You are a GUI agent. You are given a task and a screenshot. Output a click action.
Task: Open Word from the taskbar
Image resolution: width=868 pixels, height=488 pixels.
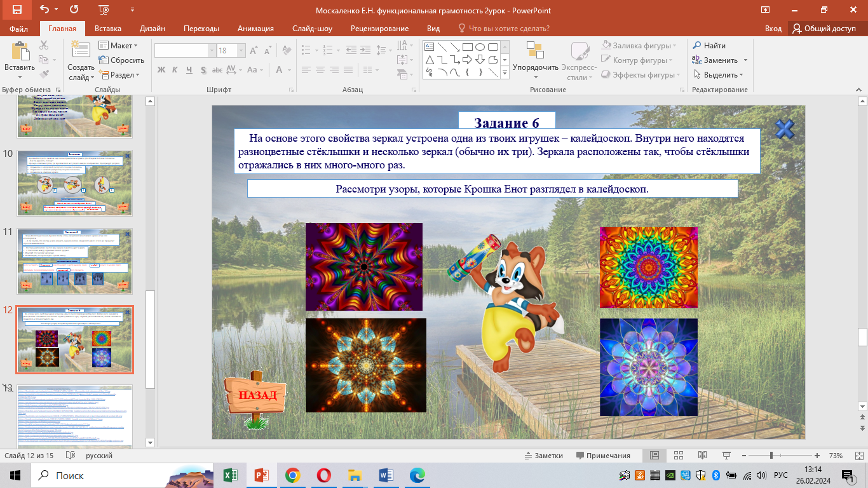(x=386, y=475)
